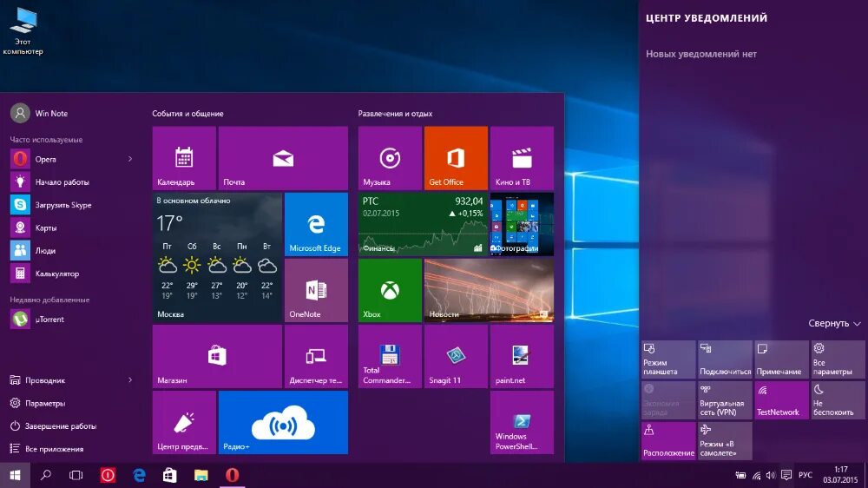Launch the Радио+ tile

pyautogui.click(x=283, y=422)
